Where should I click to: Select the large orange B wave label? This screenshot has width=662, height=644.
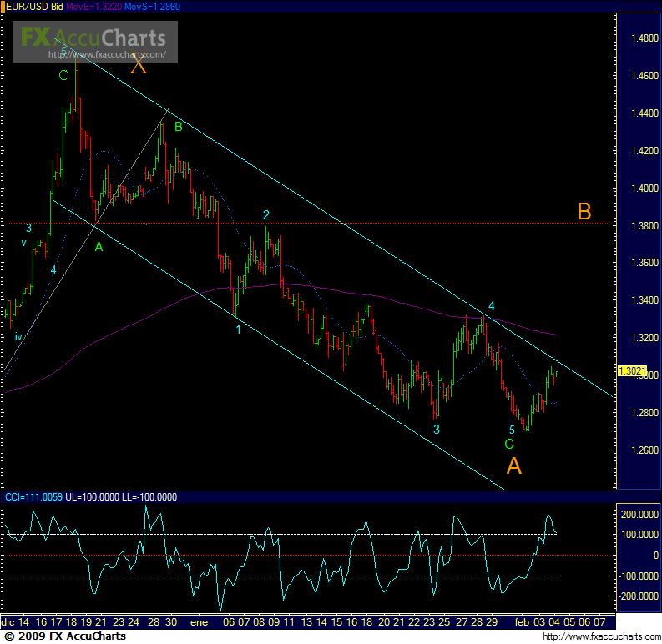pos(584,212)
